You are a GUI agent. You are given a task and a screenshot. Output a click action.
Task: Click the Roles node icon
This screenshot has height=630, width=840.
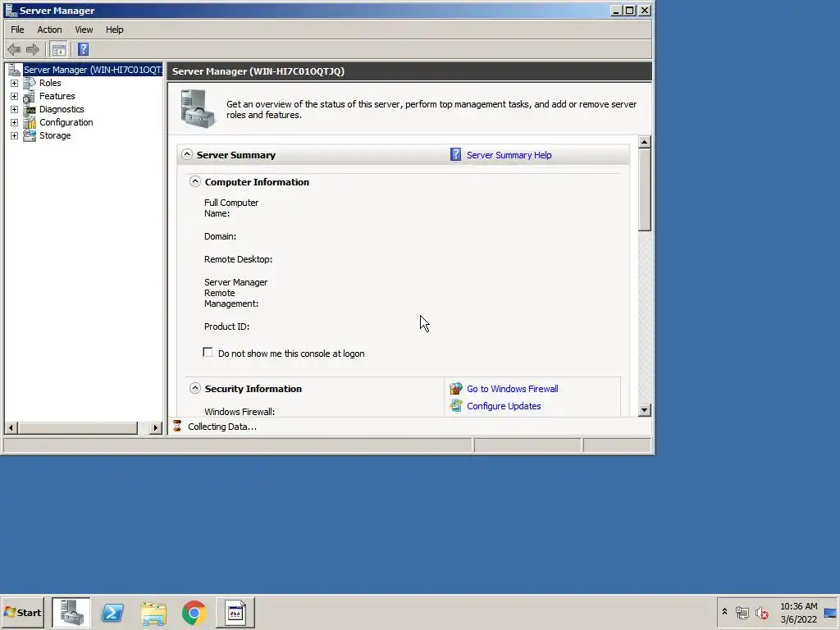click(x=30, y=83)
